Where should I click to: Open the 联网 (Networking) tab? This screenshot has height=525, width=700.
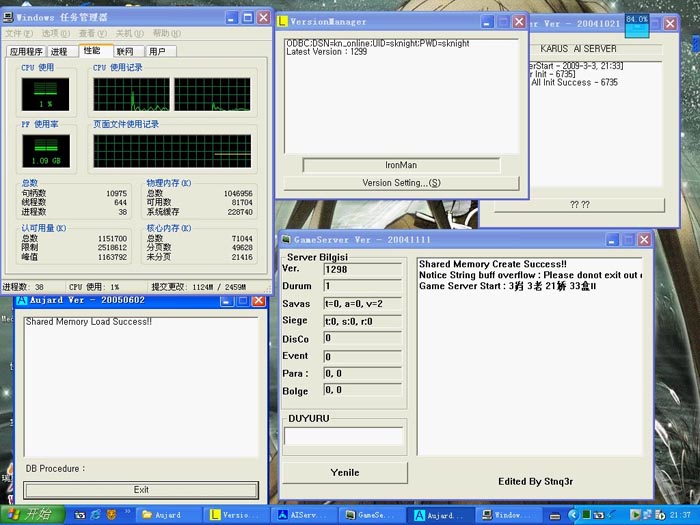click(124, 51)
